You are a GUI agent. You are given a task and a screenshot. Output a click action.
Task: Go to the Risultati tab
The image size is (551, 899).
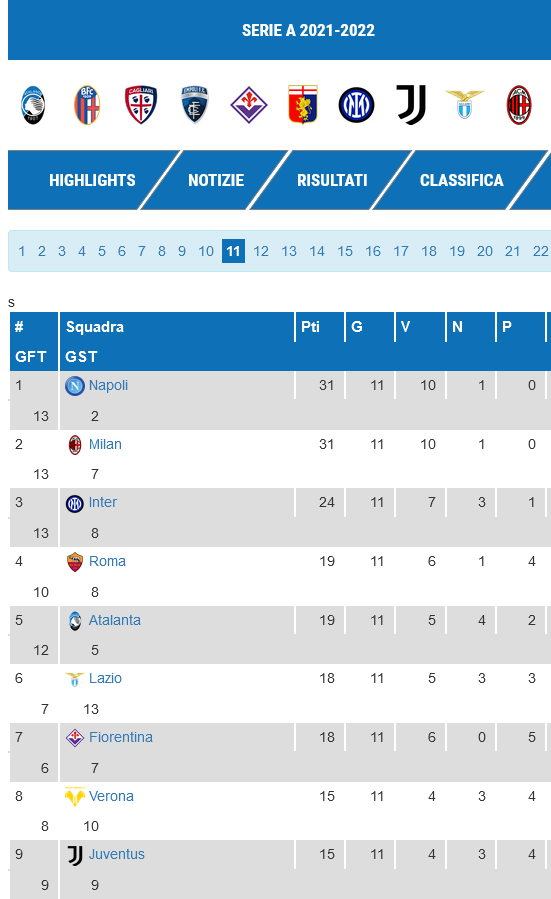pos(332,180)
